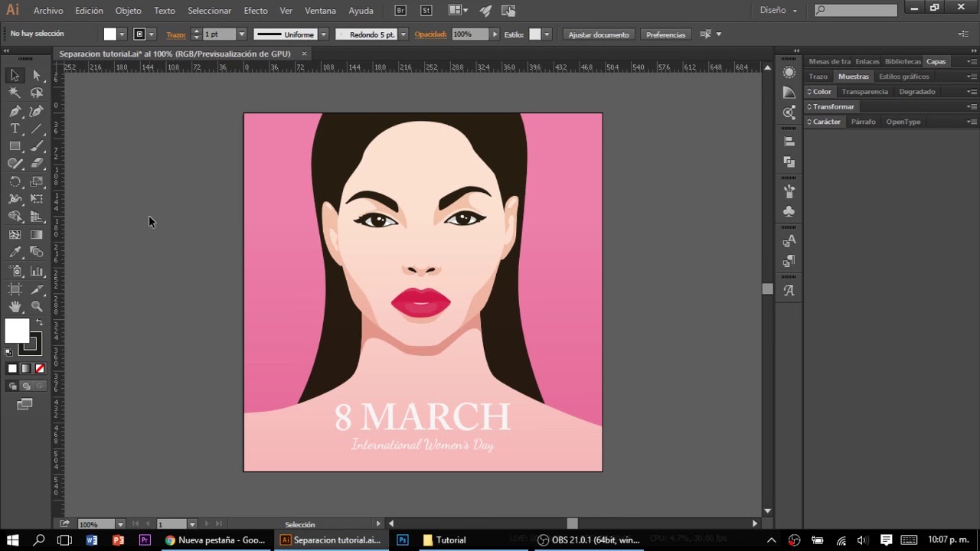Click the white Fill swatch in toolbar
The image size is (980, 551).
tap(17, 331)
